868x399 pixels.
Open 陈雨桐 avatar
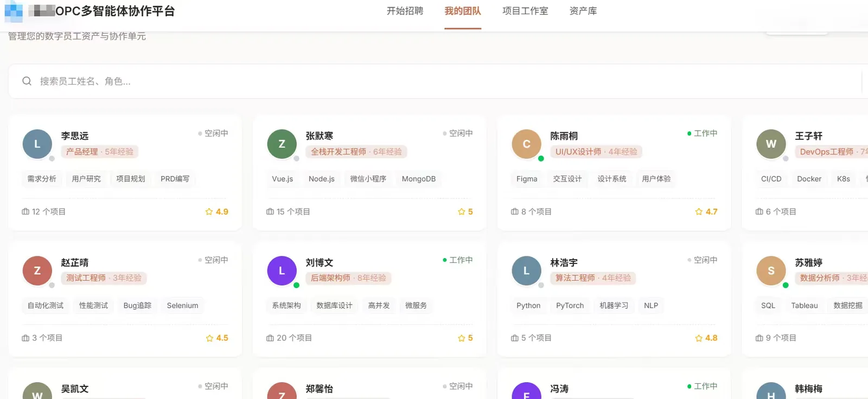(527, 144)
